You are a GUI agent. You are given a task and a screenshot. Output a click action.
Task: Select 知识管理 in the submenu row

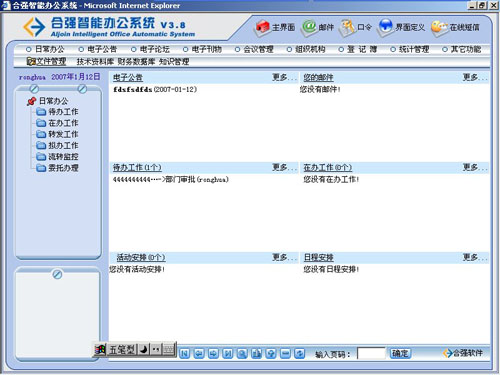[174, 62]
